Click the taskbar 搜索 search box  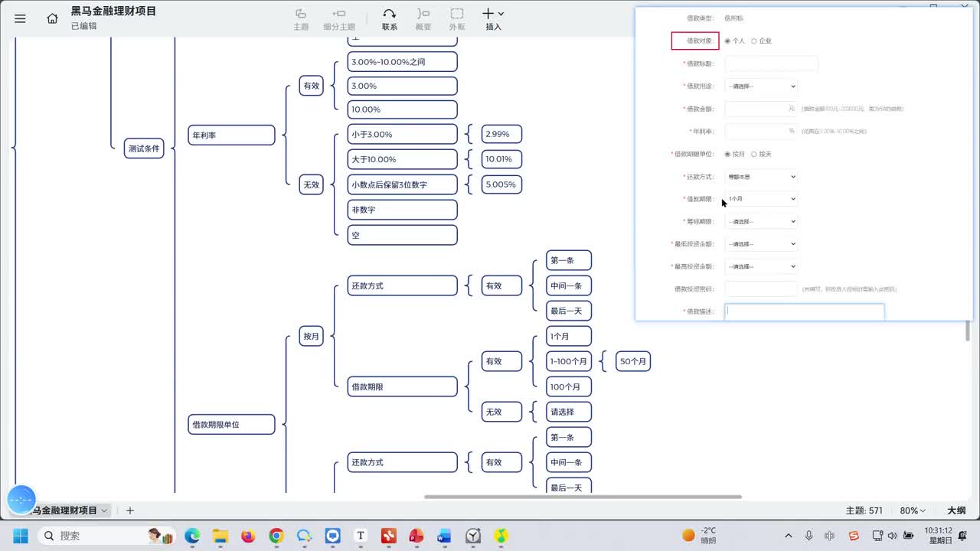107,536
